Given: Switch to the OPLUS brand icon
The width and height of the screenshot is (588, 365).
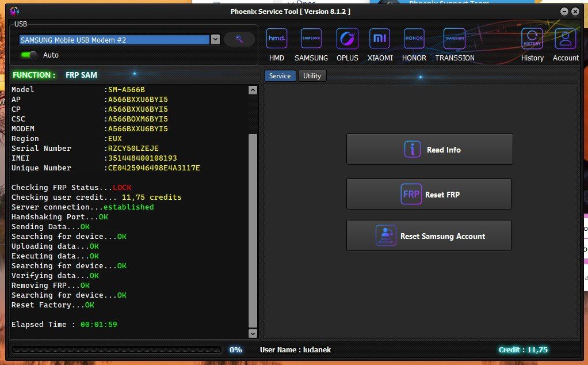Looking at the screenshot, I should 347,39.
